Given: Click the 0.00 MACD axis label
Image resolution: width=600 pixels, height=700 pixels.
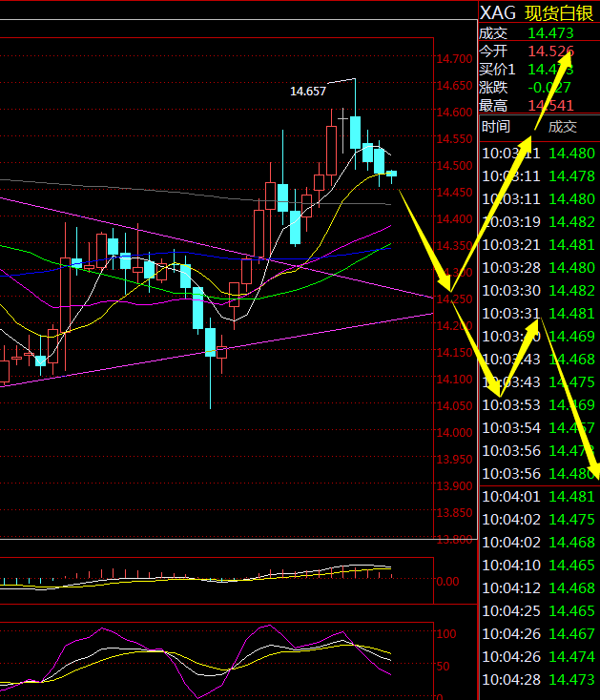Looking at the screenshot, I should point(447,582).
